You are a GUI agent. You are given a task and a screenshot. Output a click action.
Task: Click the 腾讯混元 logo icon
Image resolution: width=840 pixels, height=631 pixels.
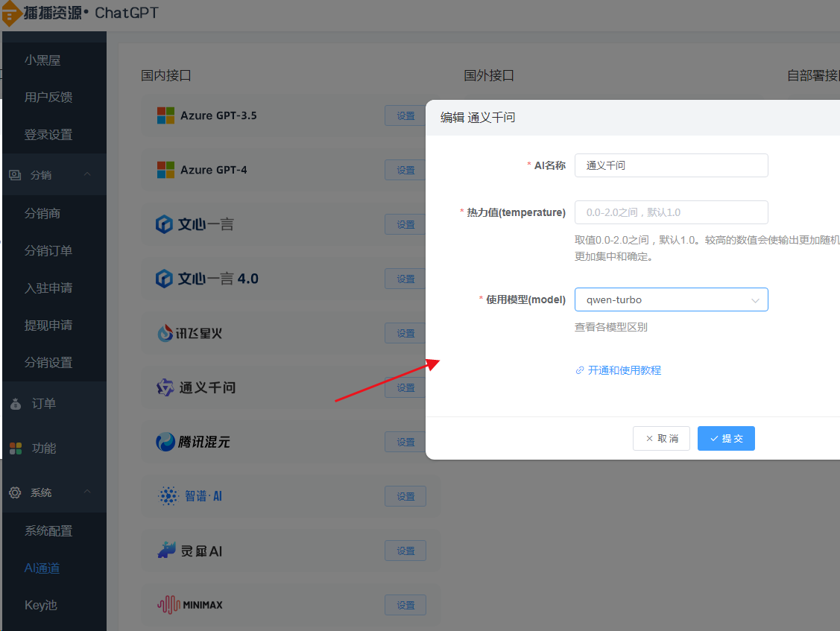(x=165, y=442)
